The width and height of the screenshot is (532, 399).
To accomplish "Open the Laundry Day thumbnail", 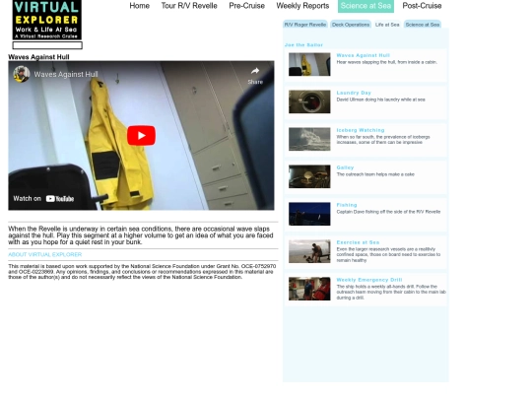I will [x=309, y=101].
